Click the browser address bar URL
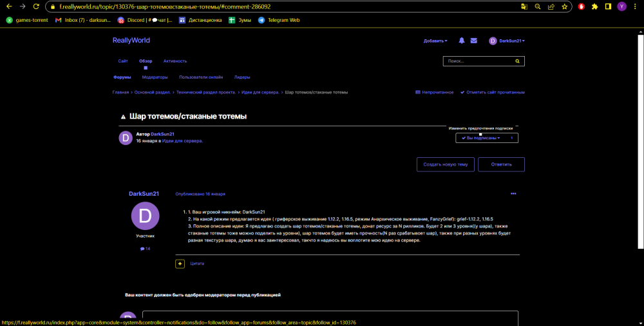 tap(165, 7)
